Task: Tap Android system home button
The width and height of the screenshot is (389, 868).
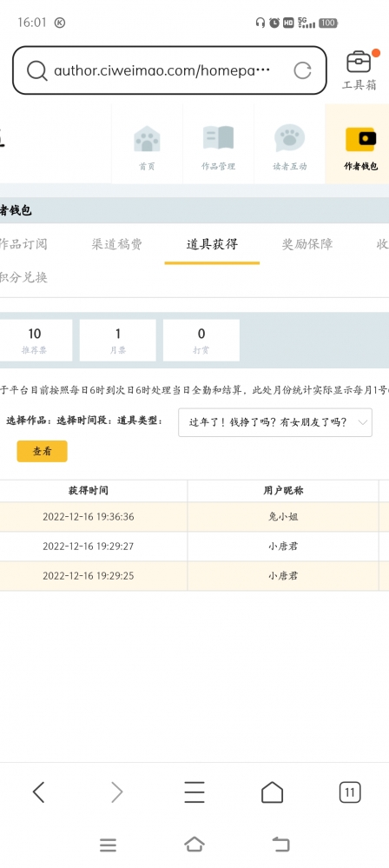Action: (194, 845)
